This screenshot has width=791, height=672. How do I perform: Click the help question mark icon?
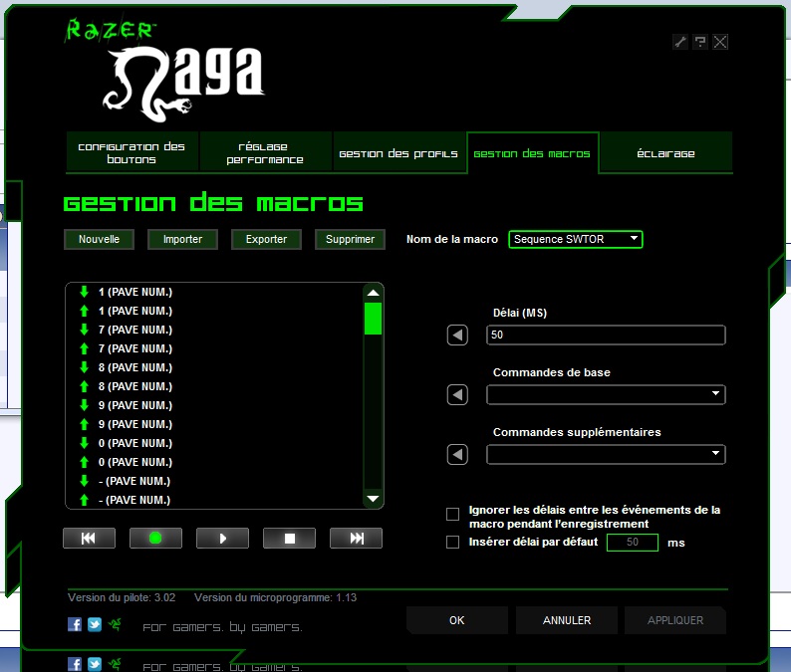coord(700,42)
